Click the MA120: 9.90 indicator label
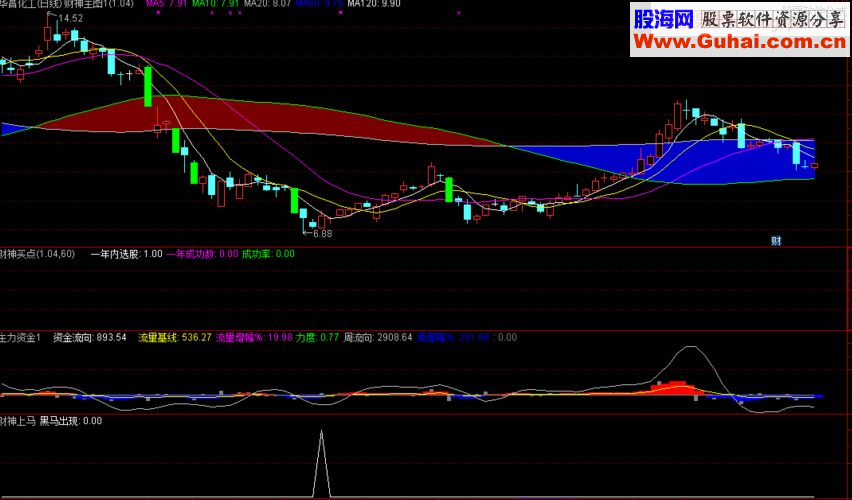The width and height of the screenshot is (852, 500). (x=374, y=4)
